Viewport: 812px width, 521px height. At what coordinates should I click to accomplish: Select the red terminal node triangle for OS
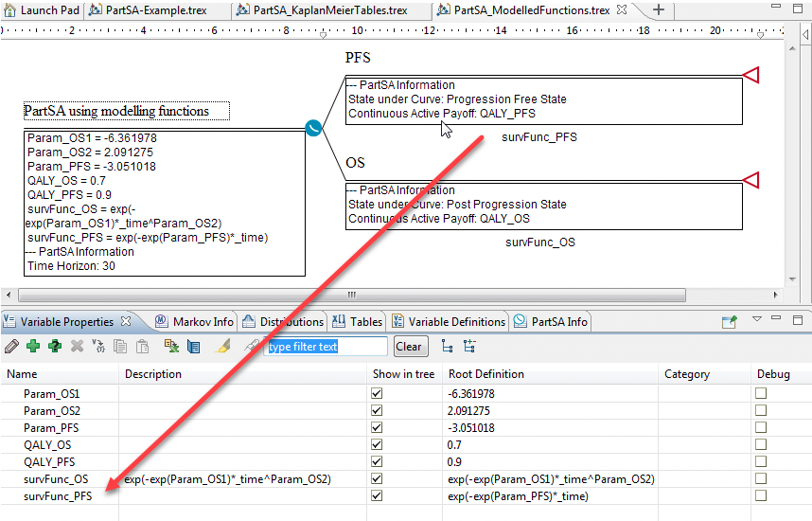coord(750,179)
